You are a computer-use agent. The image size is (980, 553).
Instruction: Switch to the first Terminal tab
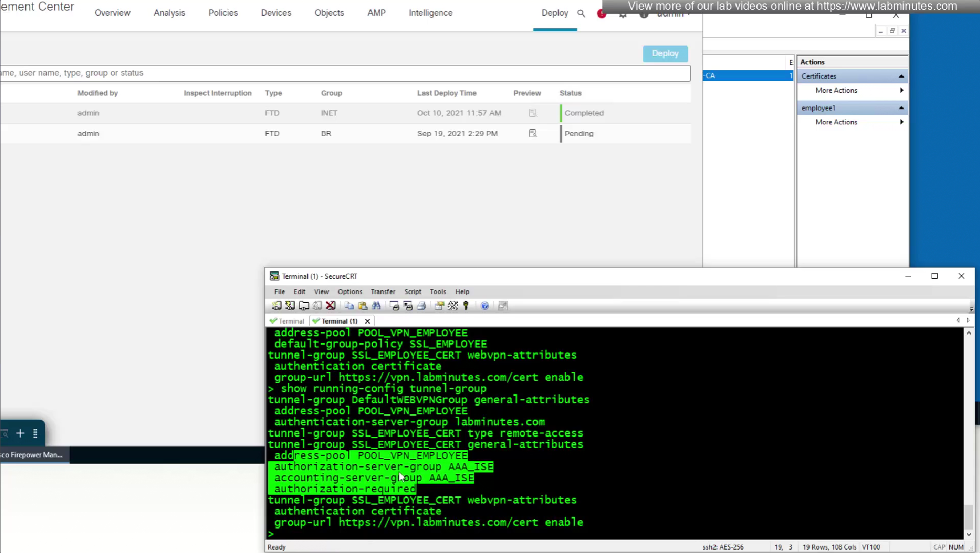point(287,321)
